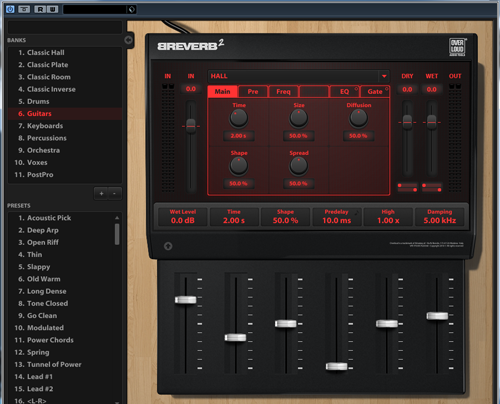Viewport: 500px width, 404px height.
Task: Select the Classic Hall bank
Action: 65,53
